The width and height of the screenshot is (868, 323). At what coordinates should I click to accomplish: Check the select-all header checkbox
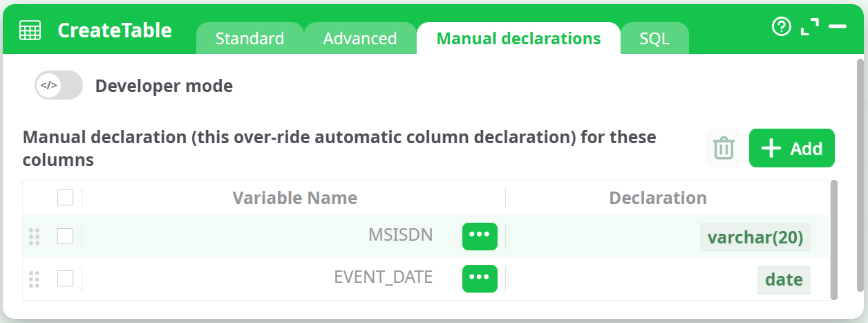pos(65,199)
